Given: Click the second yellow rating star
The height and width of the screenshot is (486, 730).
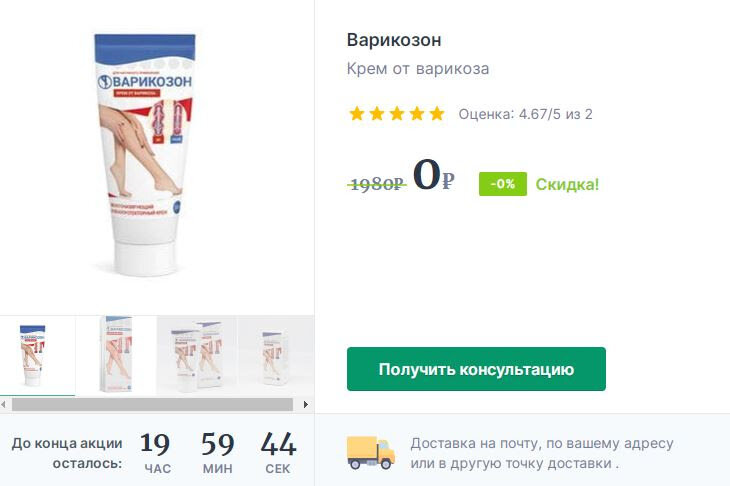Looking at the screenshot, I should point(377,113).
